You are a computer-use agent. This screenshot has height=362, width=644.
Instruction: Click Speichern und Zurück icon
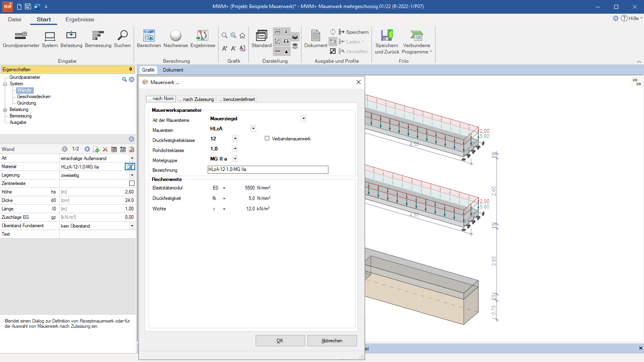(x=387, y=42)
